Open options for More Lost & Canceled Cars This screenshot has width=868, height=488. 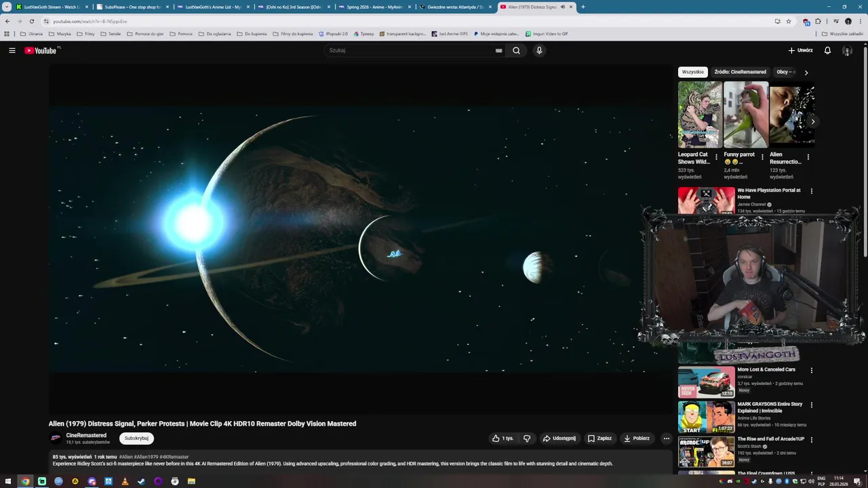[811, 371]
